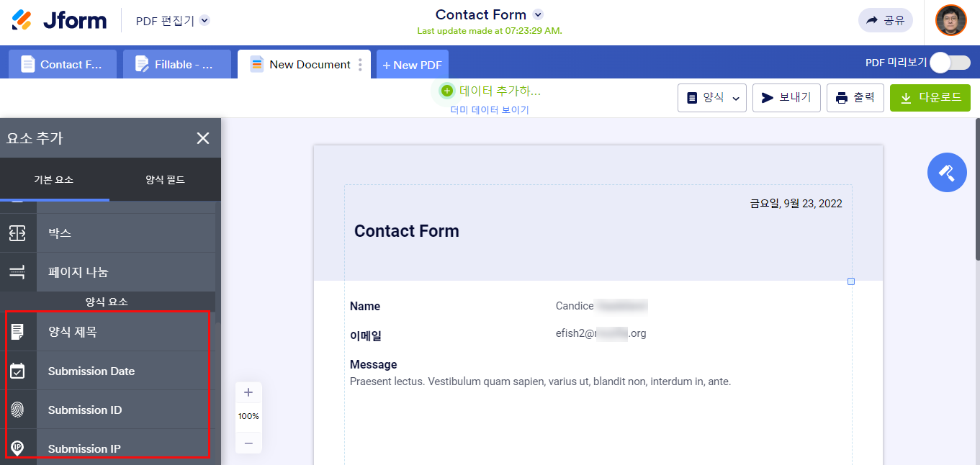Click the Submission Date calendar icon
The height and width of the screenshot is (465, 980).
point(17,371)
